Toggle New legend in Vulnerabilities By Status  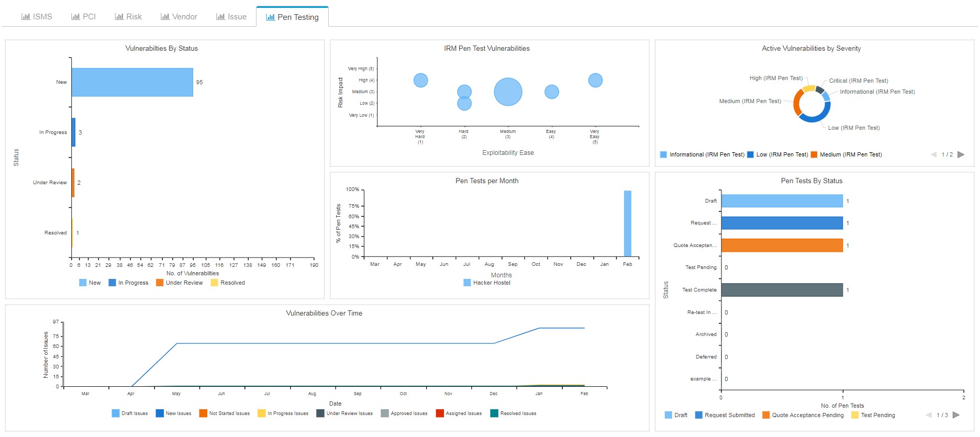(90, 283)
